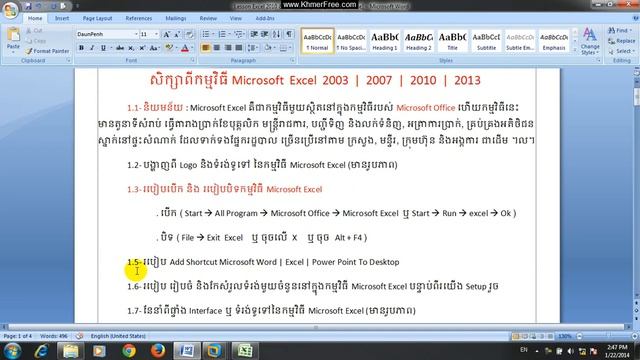Click the Save icon in Quick Access Toolbar

(28, 6)
